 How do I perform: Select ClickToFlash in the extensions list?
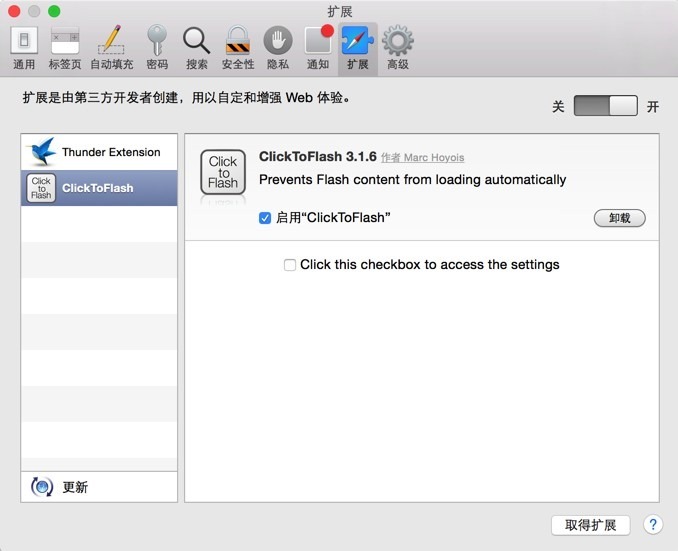[99, 188]
